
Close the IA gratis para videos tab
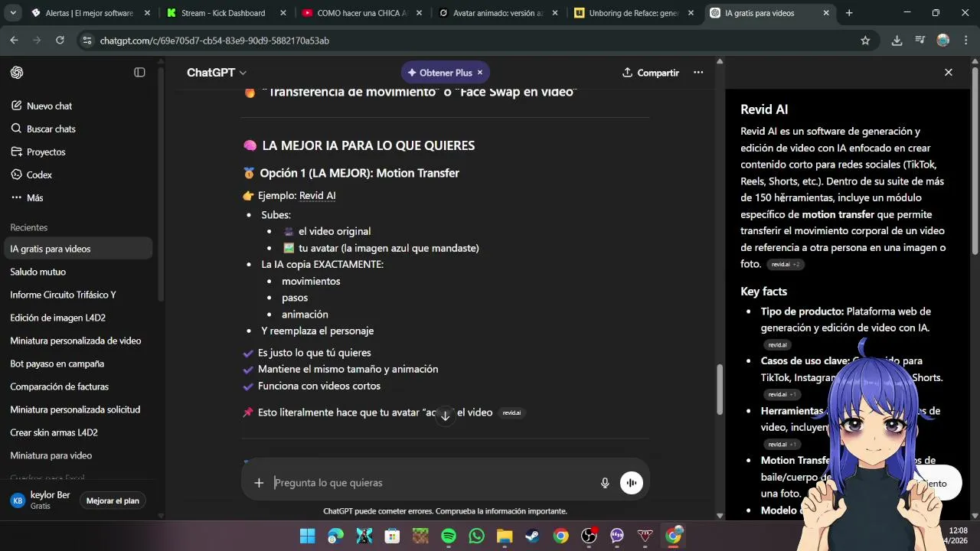[826, 13]
